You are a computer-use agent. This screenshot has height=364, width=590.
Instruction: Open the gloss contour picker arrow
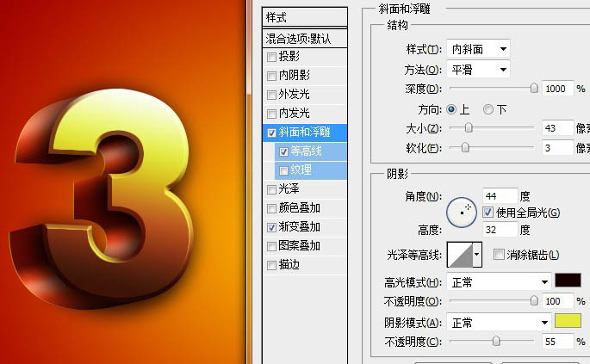[477, 254]
